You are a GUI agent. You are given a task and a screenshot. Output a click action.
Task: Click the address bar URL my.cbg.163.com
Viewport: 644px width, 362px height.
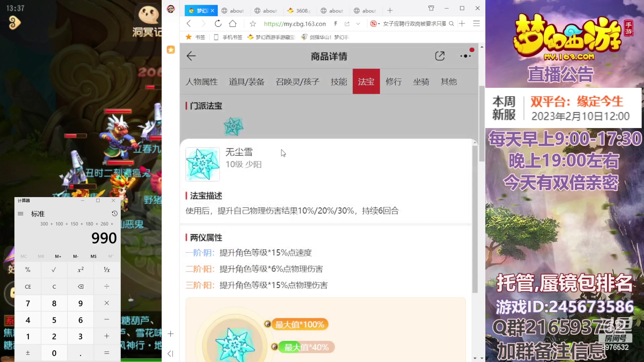pos(294,24)
